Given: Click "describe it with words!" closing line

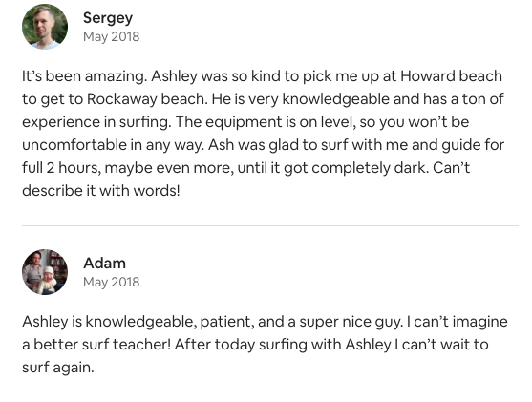Looking at the screenshot, I should (101, 191).
